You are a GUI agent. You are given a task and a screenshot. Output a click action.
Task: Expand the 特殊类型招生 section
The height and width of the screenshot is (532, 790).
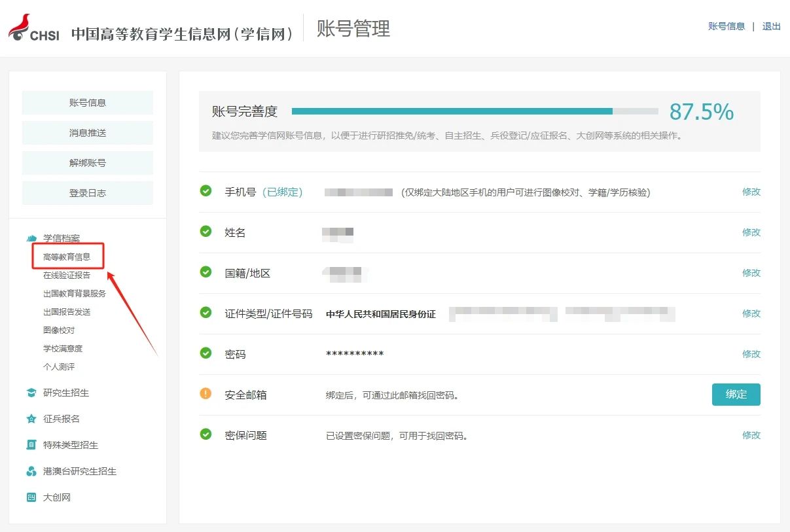[x=71, y=446]
